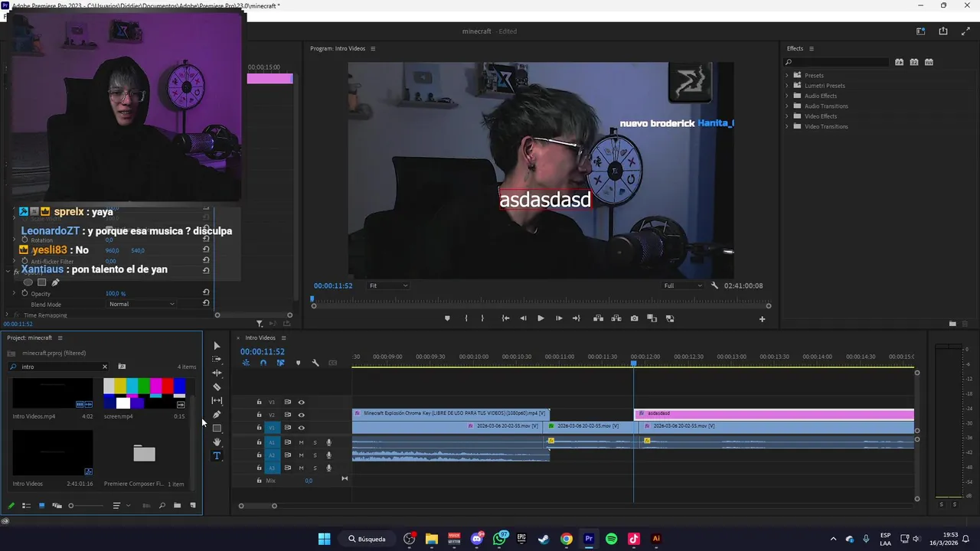
Task: Select the Pen tool
Action: (217, 415)
